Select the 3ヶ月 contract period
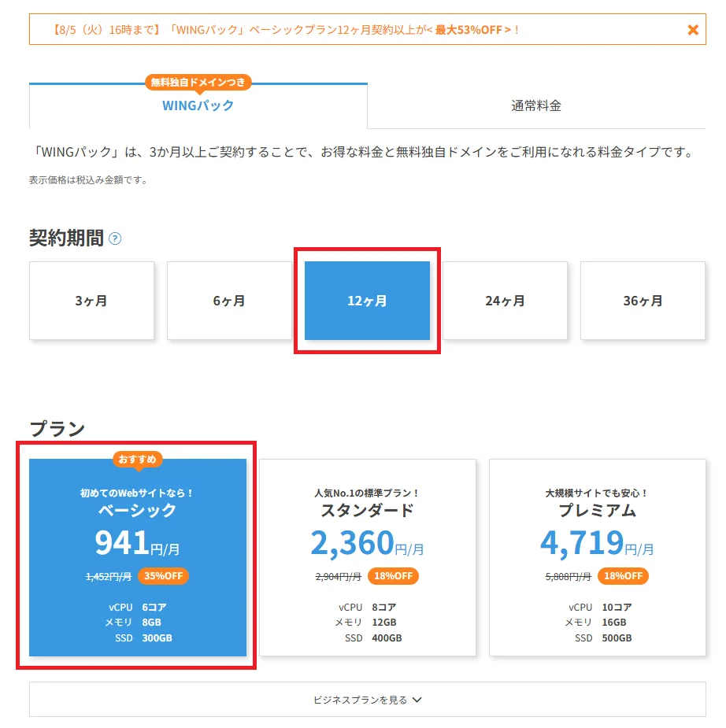 point(91,301)
